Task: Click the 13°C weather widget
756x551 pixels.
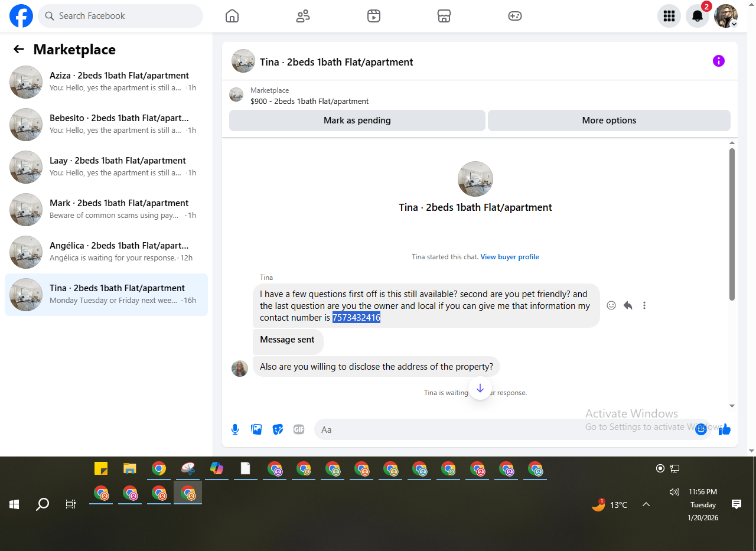Action: tap(610, 504)
